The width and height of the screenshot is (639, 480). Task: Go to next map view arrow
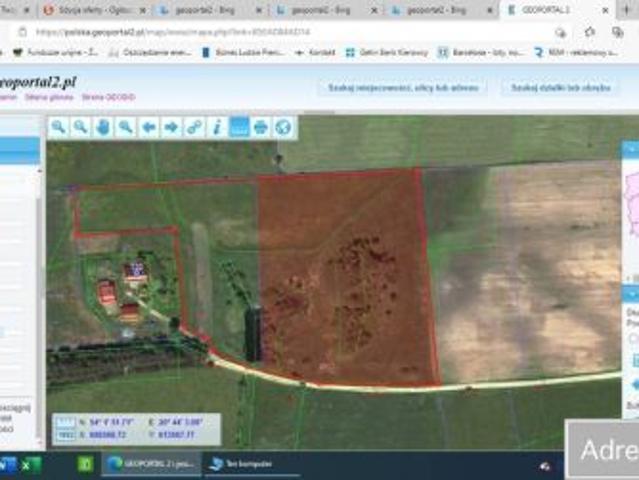pos(172,127)
